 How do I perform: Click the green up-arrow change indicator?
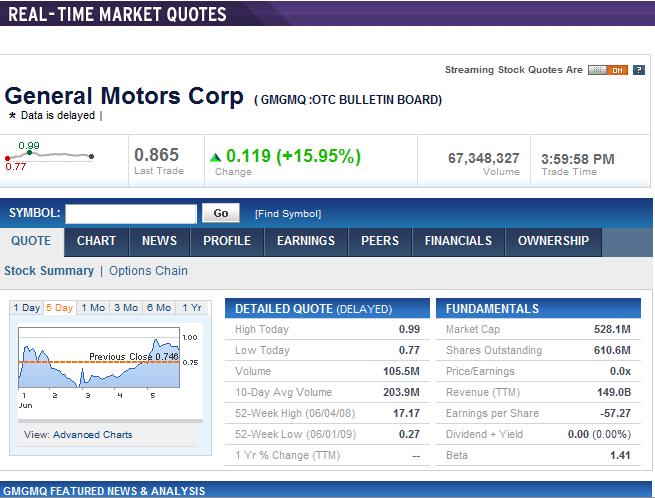click(x=216, y=158)
